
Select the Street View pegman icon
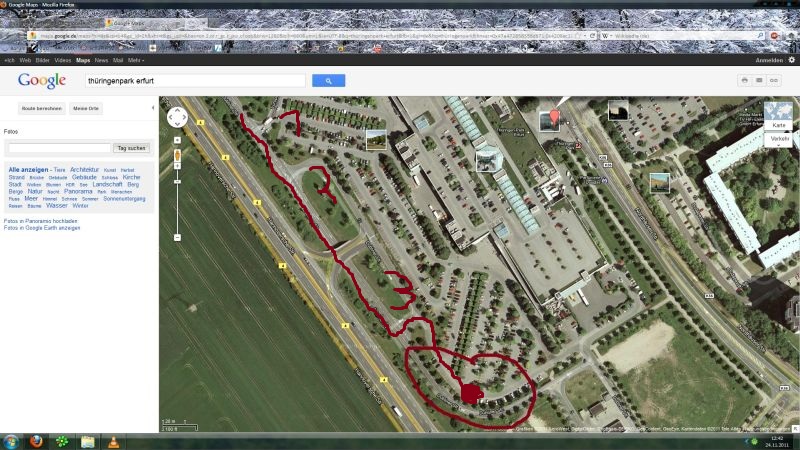[x=177, y=156]
